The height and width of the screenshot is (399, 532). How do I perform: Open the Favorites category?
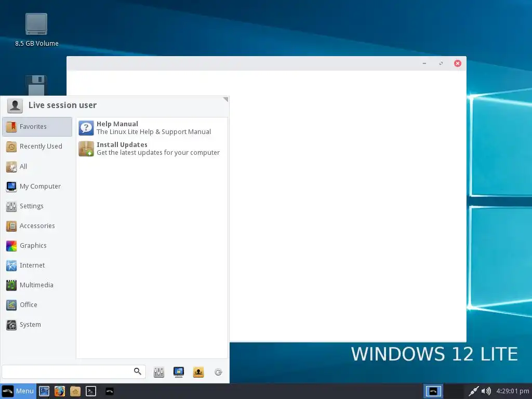(x=37, y=127)
